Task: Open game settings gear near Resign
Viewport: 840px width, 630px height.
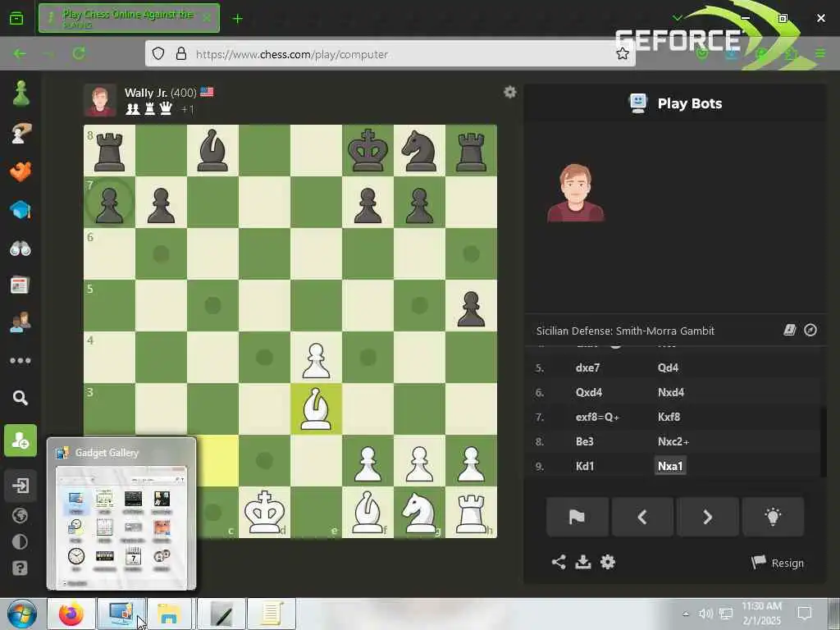Action: [608, 562]
